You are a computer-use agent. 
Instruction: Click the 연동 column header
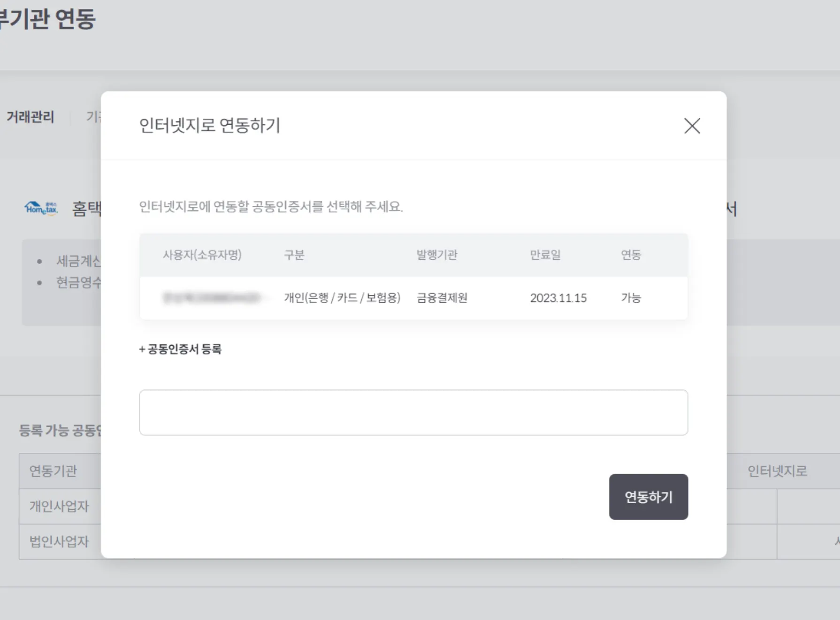[x=631, y=255]
